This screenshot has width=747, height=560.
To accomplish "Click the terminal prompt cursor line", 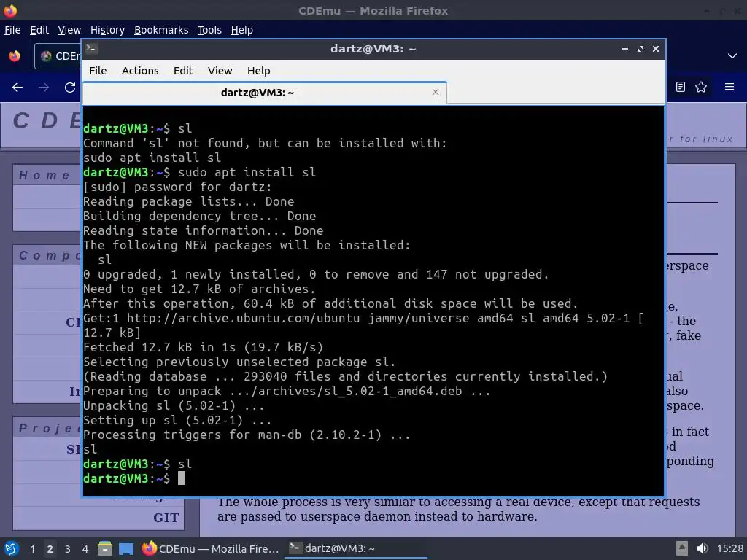I will point(134,478).
